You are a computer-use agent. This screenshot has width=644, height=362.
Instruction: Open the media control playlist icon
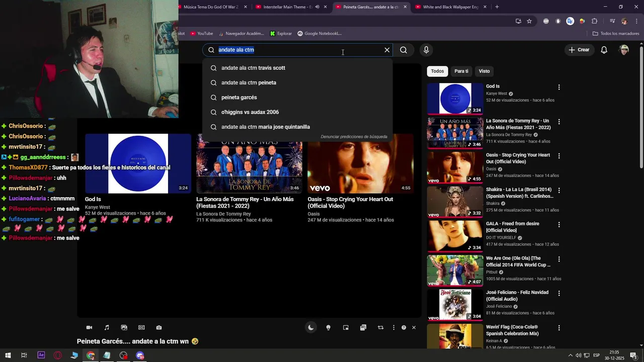point(612,21)
